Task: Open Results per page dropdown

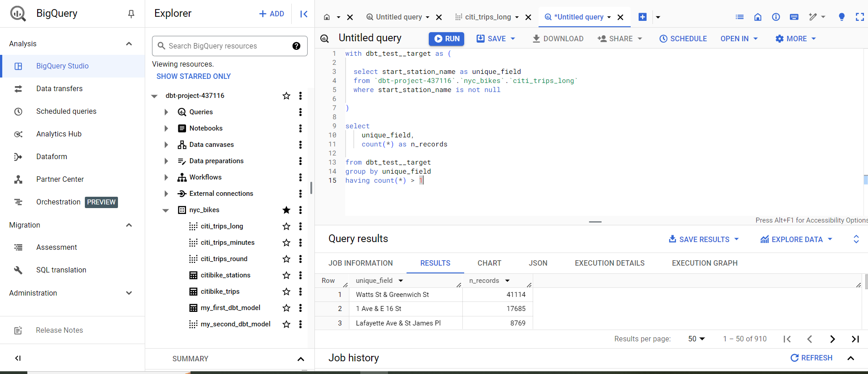Action: (696, 339)
